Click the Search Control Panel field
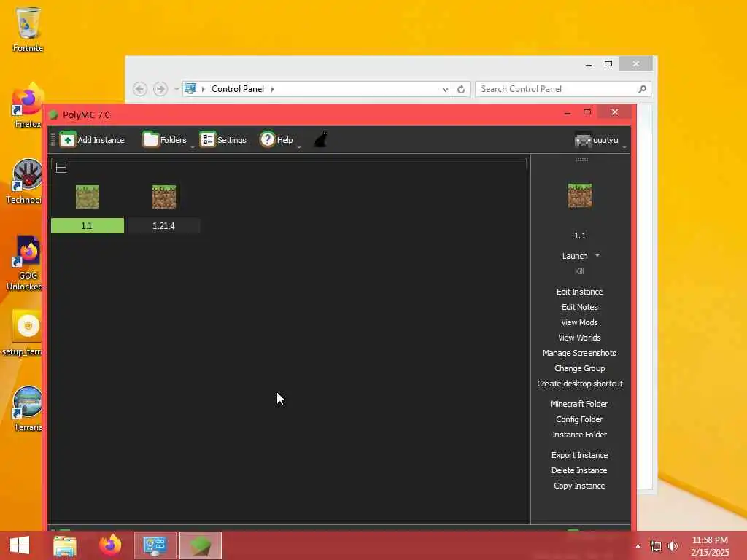 coord(563,89)
